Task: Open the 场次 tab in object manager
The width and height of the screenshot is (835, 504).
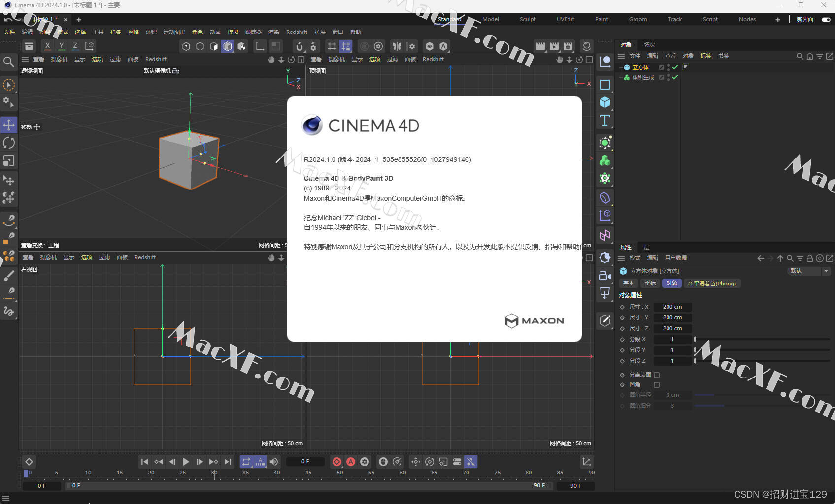Action: click(x=650, y=45)
